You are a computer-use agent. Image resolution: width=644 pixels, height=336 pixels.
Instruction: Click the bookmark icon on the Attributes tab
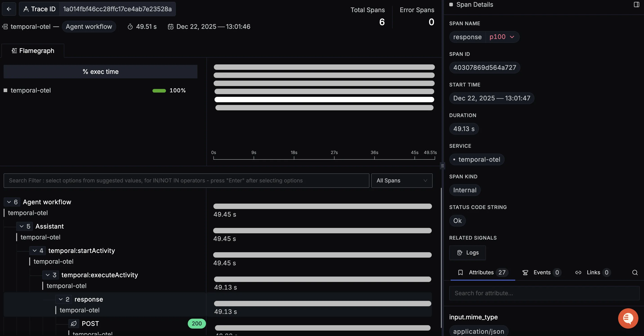point(461,273)
